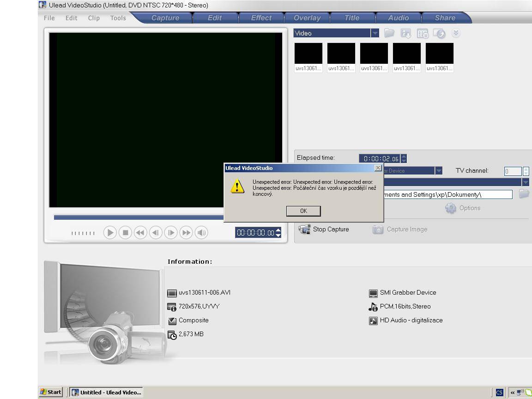The height and width of the screenshot is (399, 532).
Task: Click the preview trim bar
Action: [x=139, y=218]
